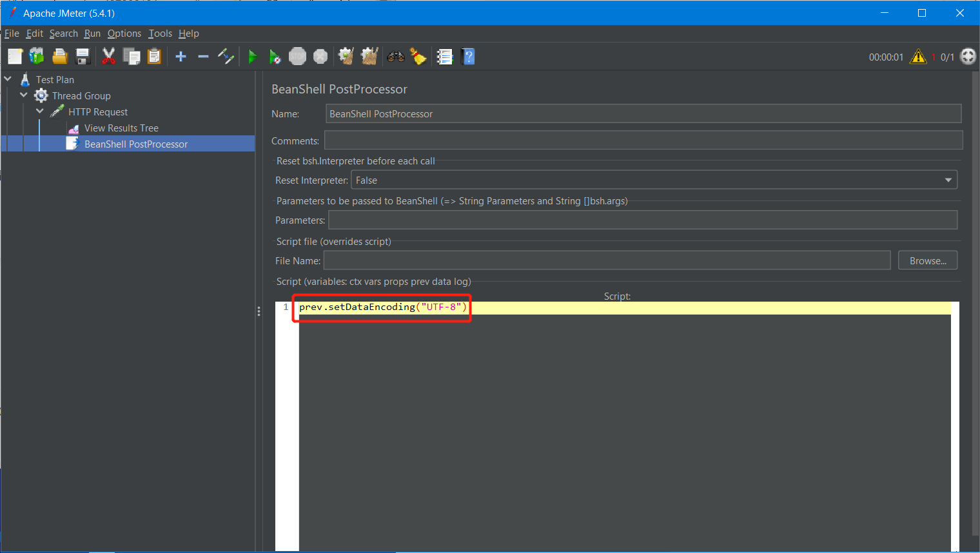The image size is (980, 553).
Task: Focus the File Name input field
Action: (607, 260)
